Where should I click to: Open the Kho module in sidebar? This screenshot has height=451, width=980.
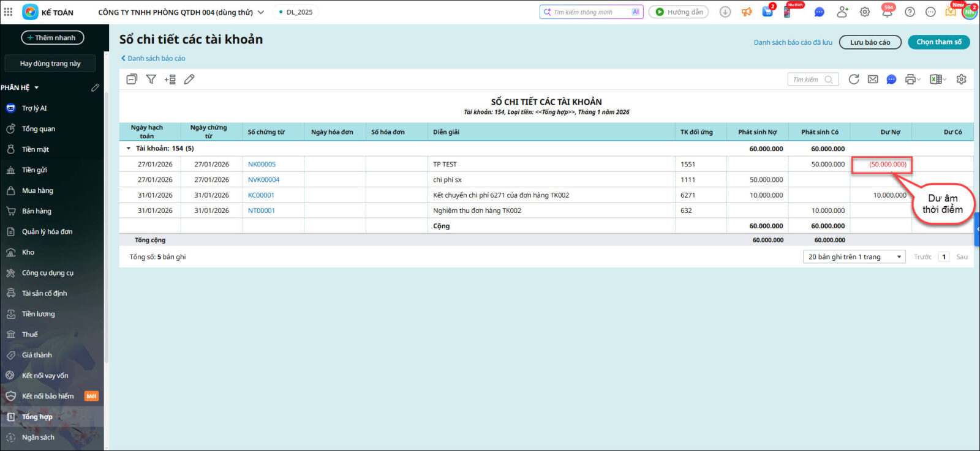coord(28,252)
